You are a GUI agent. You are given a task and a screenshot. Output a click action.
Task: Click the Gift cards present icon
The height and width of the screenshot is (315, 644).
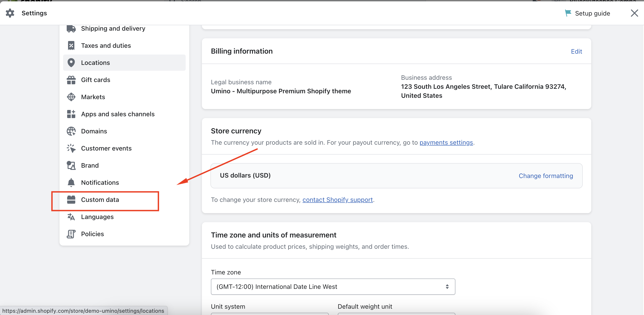click(x=71, y=80)
